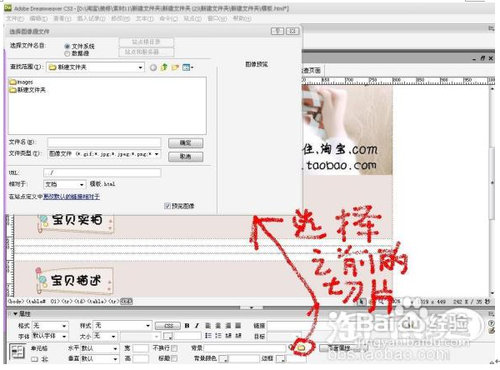Click the change default link relative link
Viewport: 500px width, 370px height.
tap(71, 196)
